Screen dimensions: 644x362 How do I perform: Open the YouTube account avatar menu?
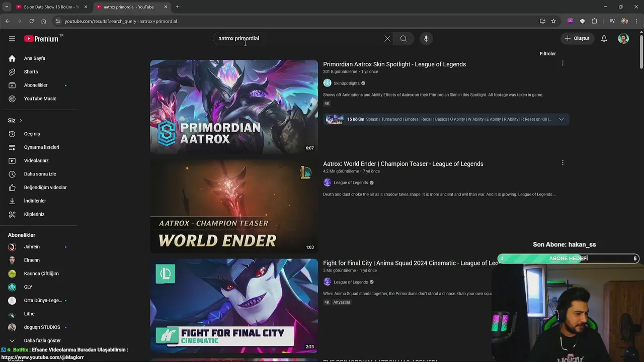point(623,39)
